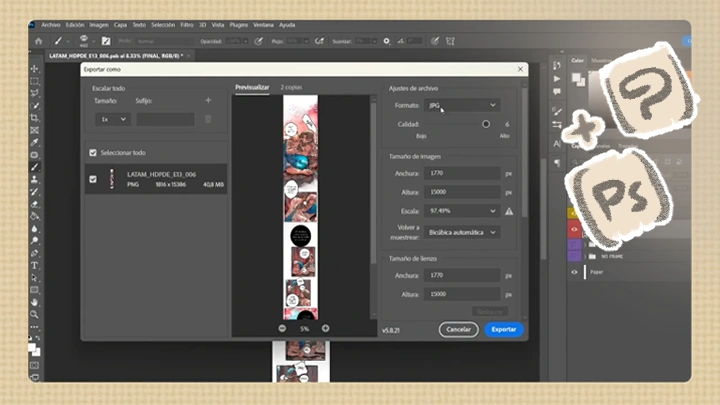Toggle visibility of the red-labeled layer

tap(574, 229)
